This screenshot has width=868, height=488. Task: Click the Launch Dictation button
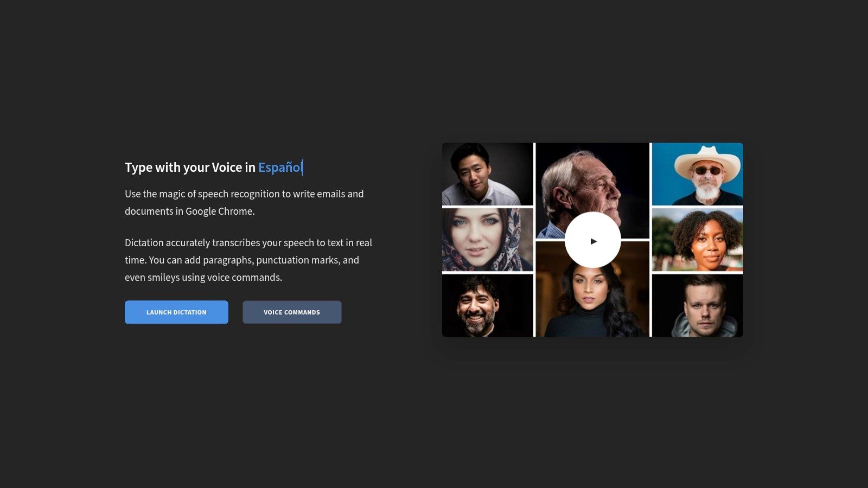coord(176,312)
